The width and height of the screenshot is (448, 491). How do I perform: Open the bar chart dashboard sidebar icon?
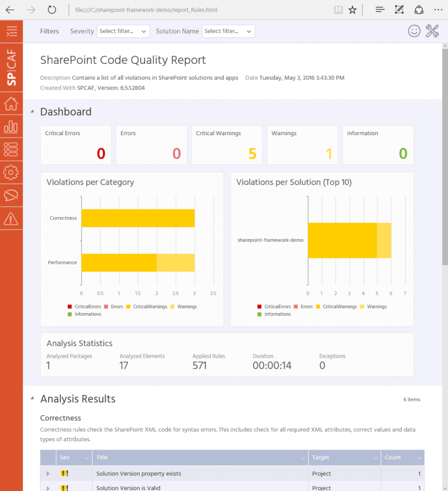(x=11, y=127)
